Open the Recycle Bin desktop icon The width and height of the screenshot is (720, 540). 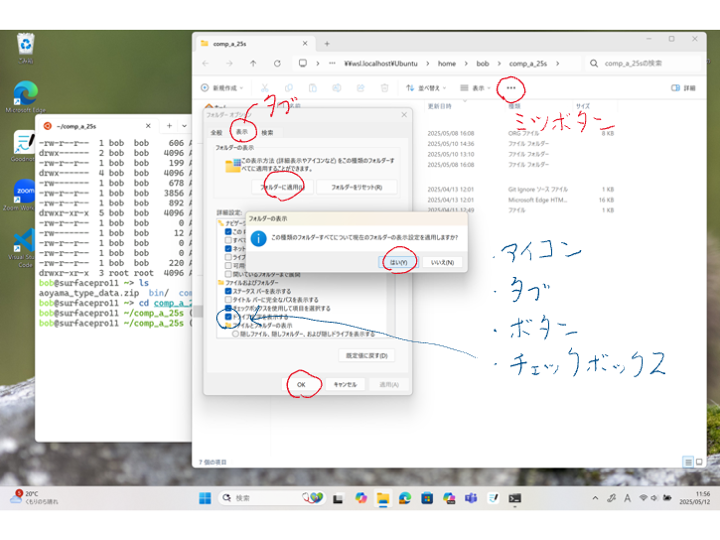click(25, 48)
